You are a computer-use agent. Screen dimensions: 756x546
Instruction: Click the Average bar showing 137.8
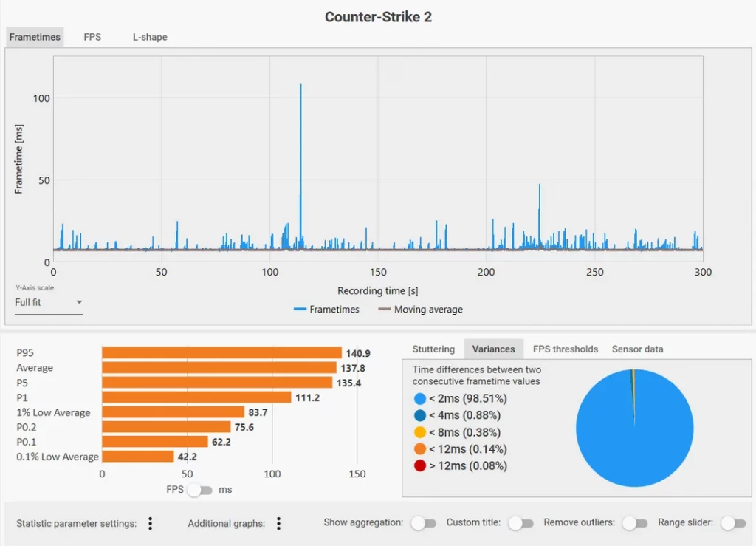(x=219, y=368)
